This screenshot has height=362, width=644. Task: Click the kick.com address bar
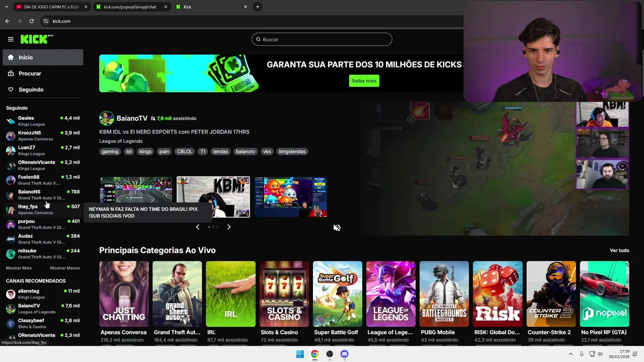coord(252,21)
